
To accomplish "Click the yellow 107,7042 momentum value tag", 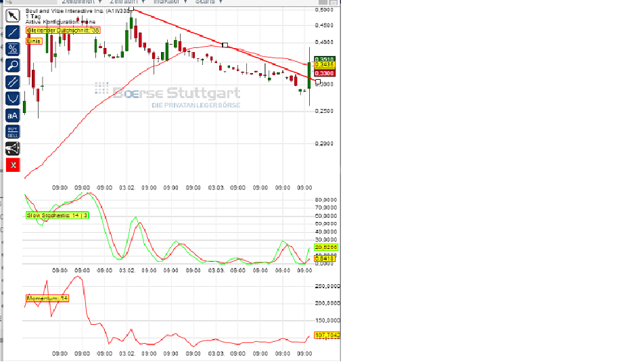I will pos(327,335).
